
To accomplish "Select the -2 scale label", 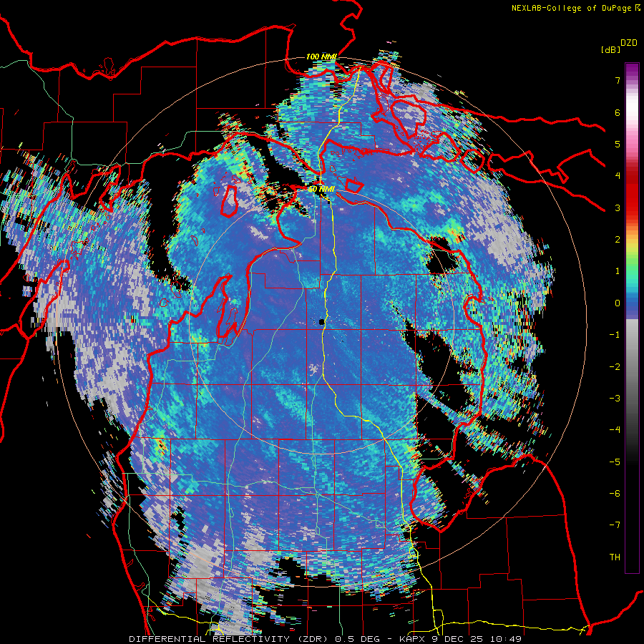I will (615, 367).
